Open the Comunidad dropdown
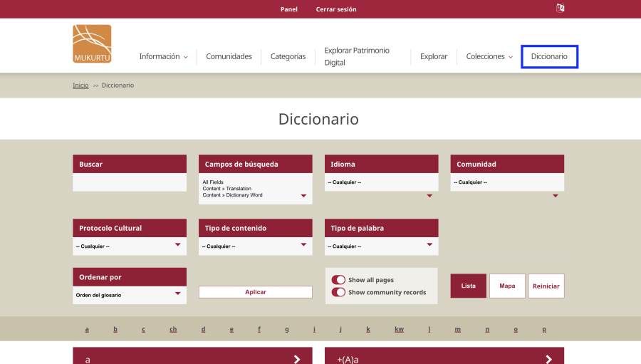Image resolution: width=641 pixels, height=364 pixels. tap(507, 182)
